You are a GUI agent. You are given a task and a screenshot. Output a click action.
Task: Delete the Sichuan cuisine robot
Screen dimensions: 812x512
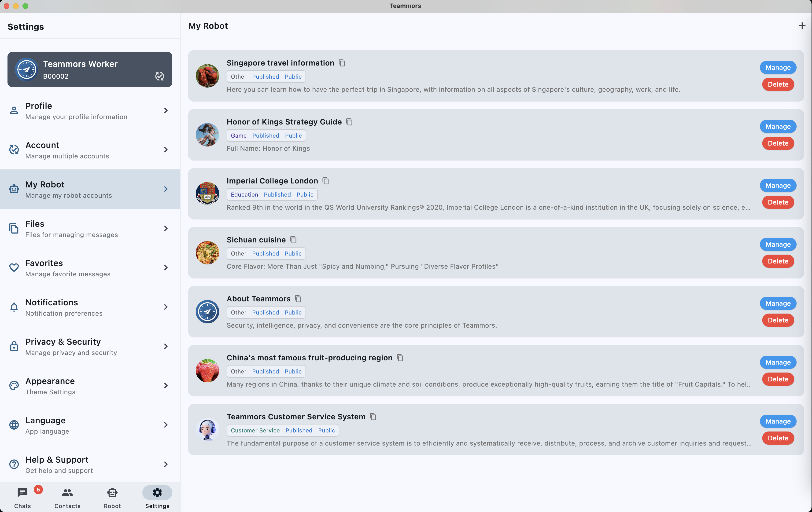click(778, 261)
